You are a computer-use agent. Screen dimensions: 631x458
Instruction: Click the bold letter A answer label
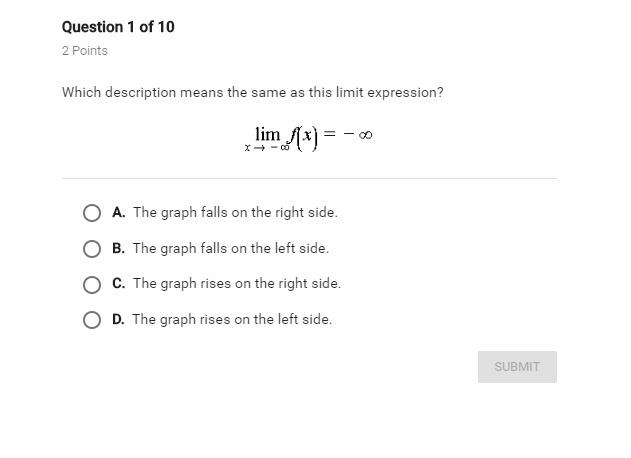pyautogui.click(x=118, y=213)
